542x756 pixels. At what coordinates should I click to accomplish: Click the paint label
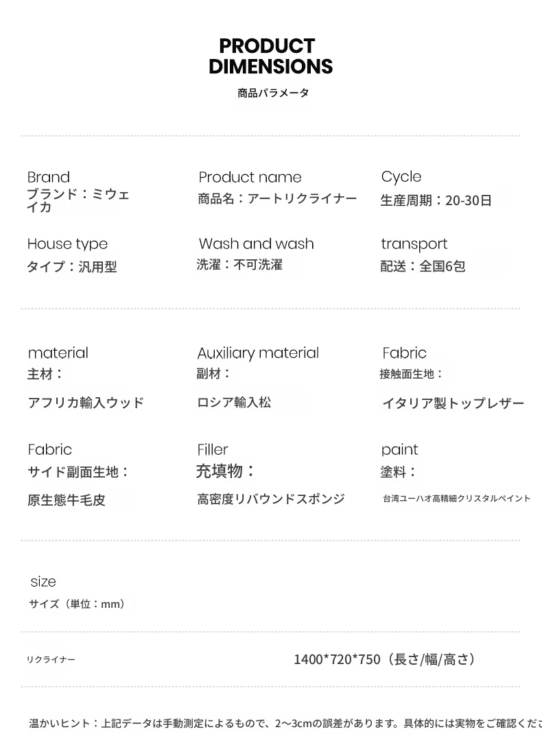click(x=399, y=449)
